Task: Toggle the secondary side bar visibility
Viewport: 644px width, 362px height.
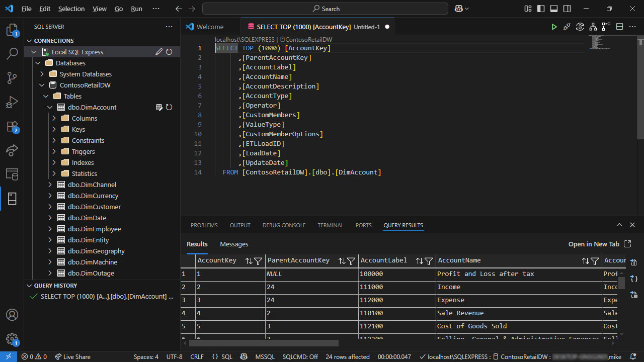Action: [567, 9]
